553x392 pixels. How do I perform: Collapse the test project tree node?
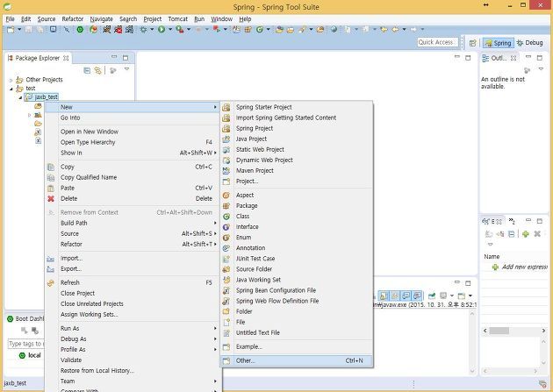pyautogui.click(x=11, y=89)
